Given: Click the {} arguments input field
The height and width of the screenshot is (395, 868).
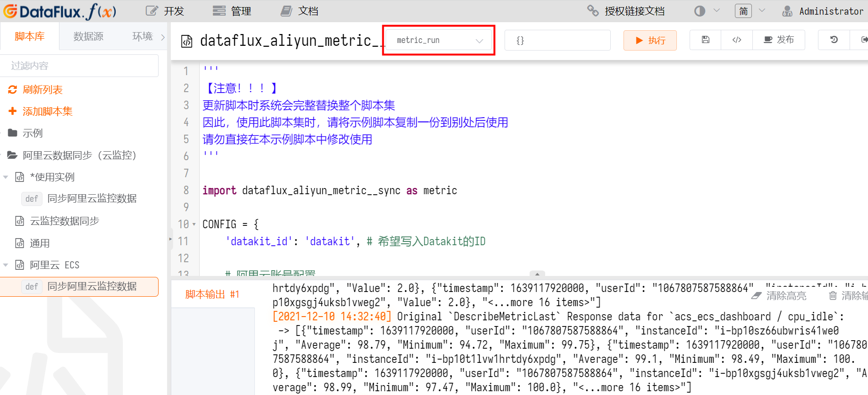Looking at the screenshot, I should pos(557,40).
